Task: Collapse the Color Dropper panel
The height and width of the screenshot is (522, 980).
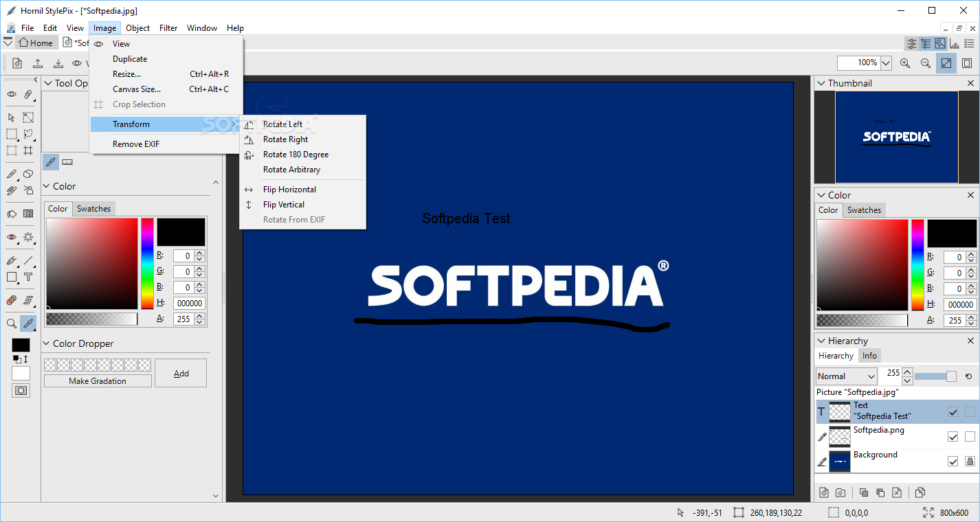Action: (47, 343)
